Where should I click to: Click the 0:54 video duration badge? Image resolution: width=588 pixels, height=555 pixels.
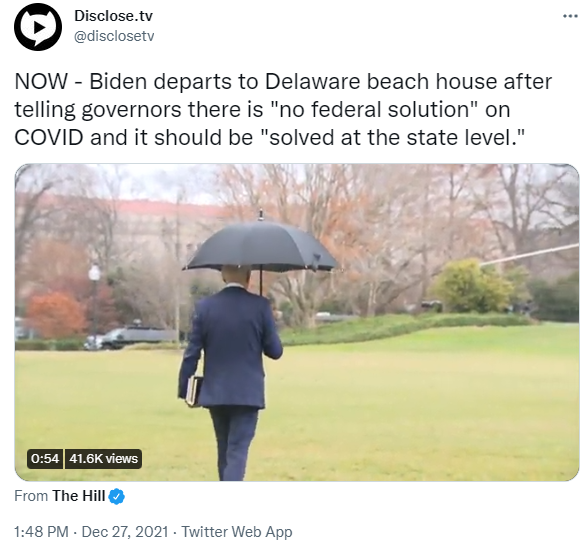[x=45, y=459]
